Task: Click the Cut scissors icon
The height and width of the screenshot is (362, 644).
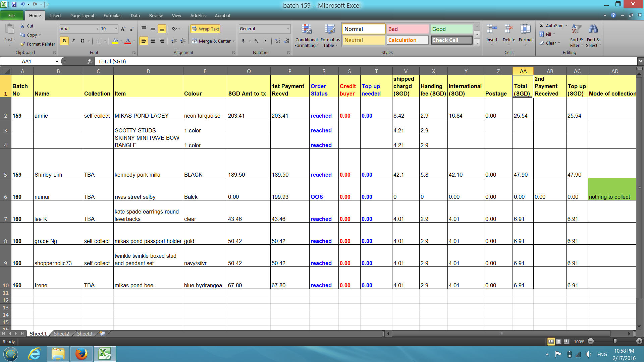Action: tap(22, 26)
